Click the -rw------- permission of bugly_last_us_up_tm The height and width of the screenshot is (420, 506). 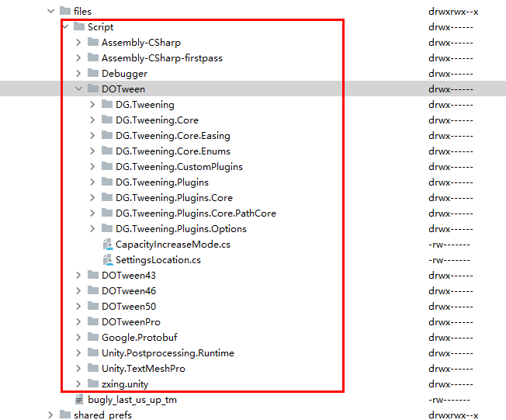click(449, 400)
